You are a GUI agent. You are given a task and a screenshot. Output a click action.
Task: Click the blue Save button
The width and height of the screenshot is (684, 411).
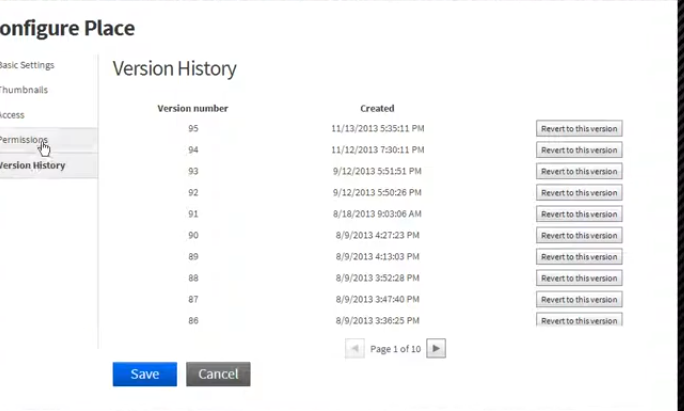click(x=145, y=374)
